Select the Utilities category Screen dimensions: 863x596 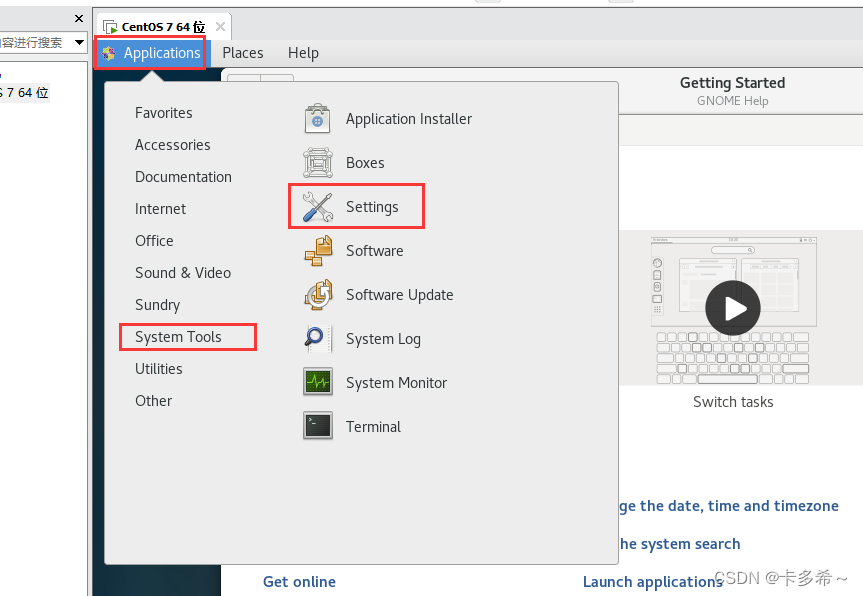pyautogui.click(x=159, y=368)
